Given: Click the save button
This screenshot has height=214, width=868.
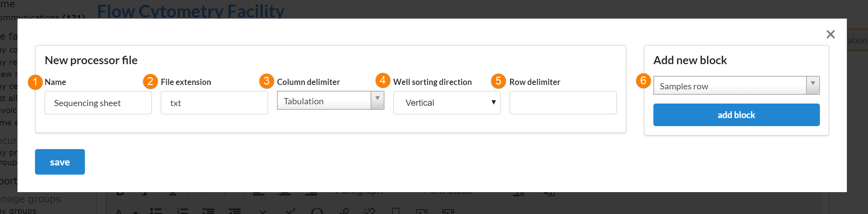Looking at the screenshot, I should click(60, 162).
